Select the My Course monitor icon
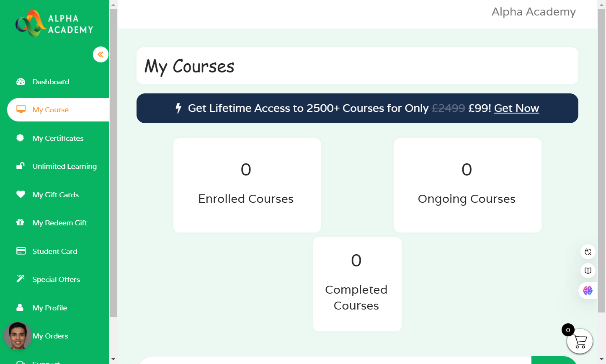The image size is (606, 364). 21,109
